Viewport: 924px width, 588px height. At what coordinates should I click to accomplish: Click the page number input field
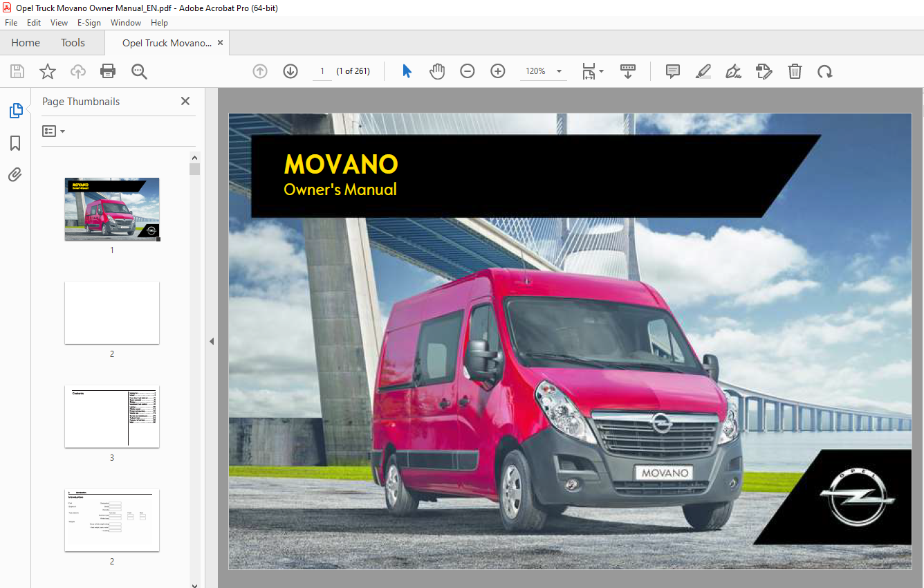coord(322,71)
